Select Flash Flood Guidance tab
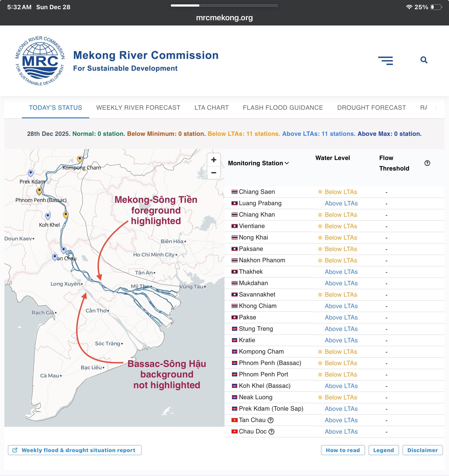Viewport: 449px width, 476px height. [283, 108]
